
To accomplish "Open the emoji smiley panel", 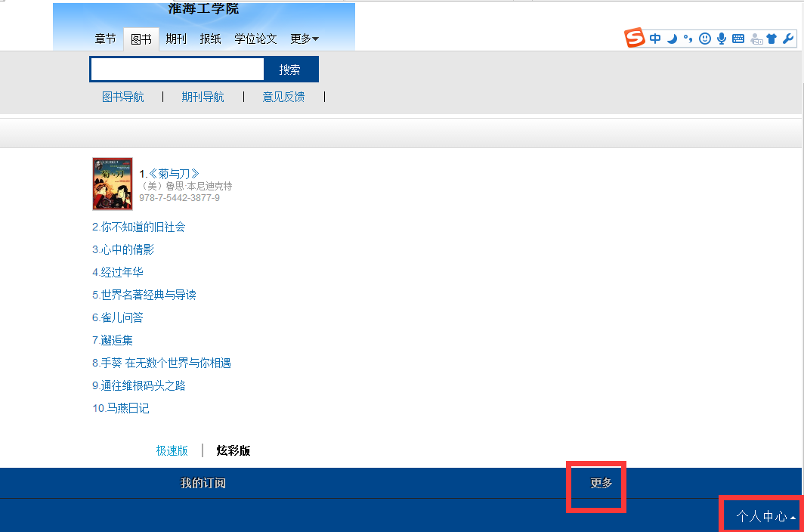I will (705, 39).
